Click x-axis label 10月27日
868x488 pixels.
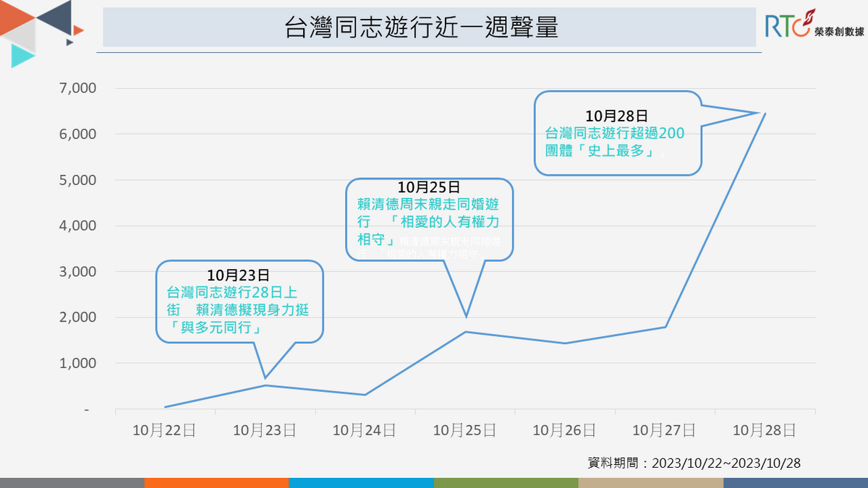[x=664, y=430]
